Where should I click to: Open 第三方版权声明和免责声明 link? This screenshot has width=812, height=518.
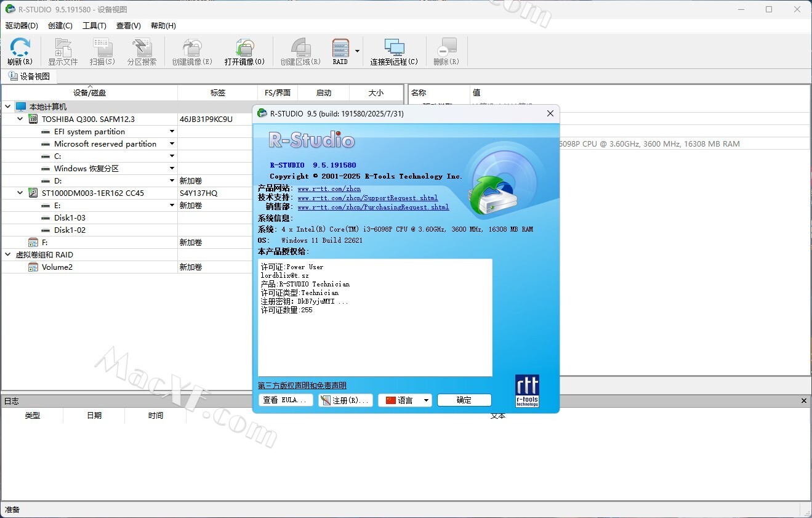click(x=302, y=386)
